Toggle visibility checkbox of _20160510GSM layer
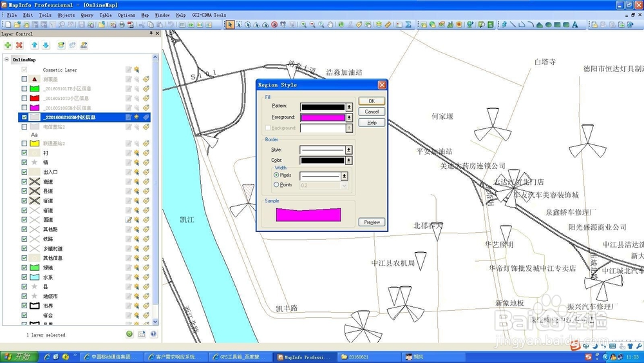This screenshot has height=363, width=644. [x=24, y=108]
